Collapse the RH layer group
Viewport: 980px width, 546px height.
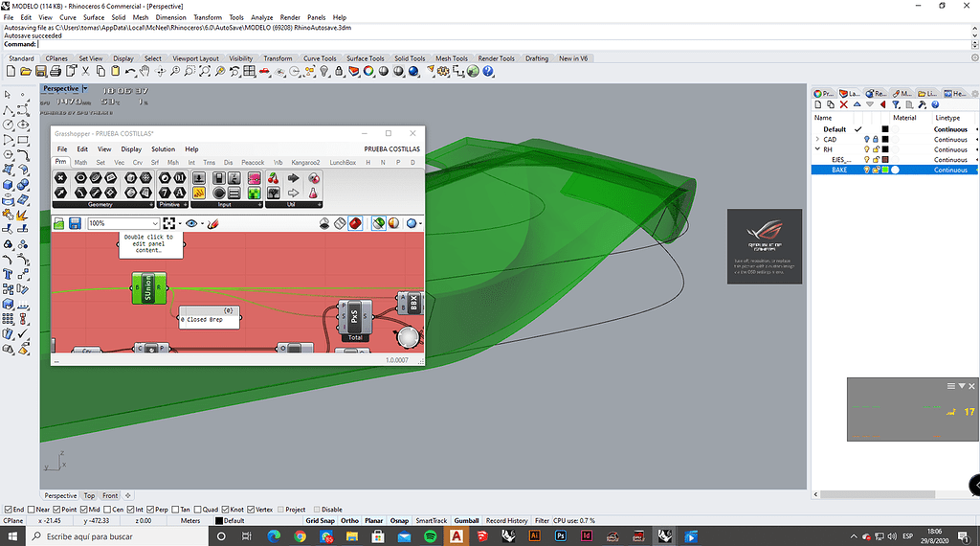[x=816, y=149]
